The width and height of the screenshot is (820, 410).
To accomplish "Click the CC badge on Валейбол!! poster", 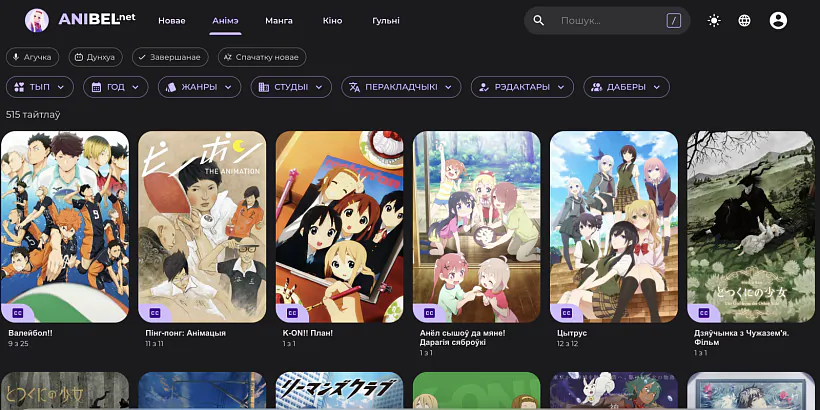I will pyautogui.click(x=18, y=311).
